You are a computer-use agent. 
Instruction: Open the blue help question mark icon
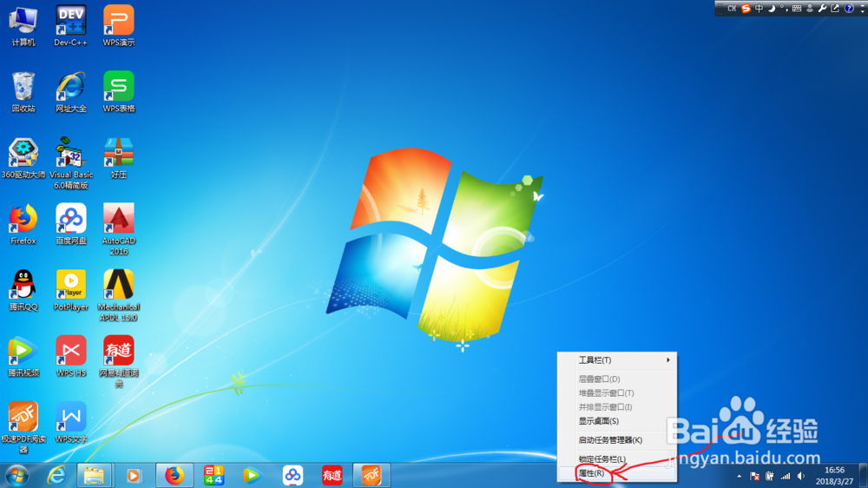[x=849, y=9]
